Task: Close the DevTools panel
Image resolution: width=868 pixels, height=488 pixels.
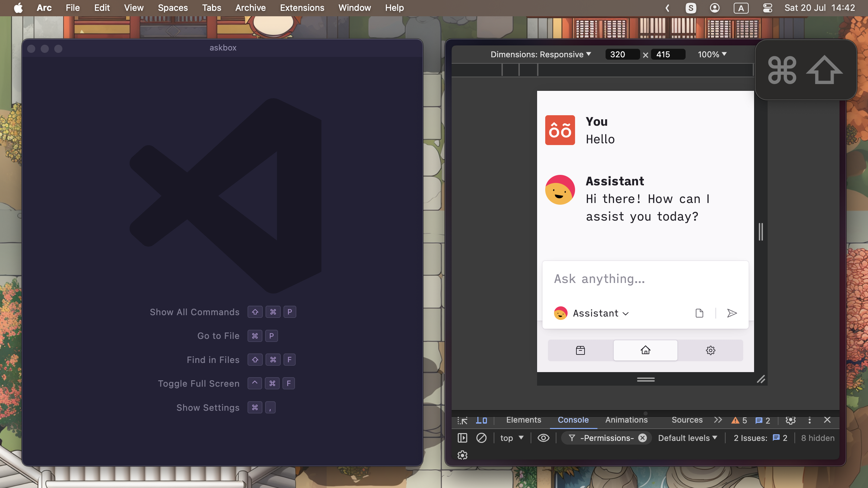Action: [827, 420]
